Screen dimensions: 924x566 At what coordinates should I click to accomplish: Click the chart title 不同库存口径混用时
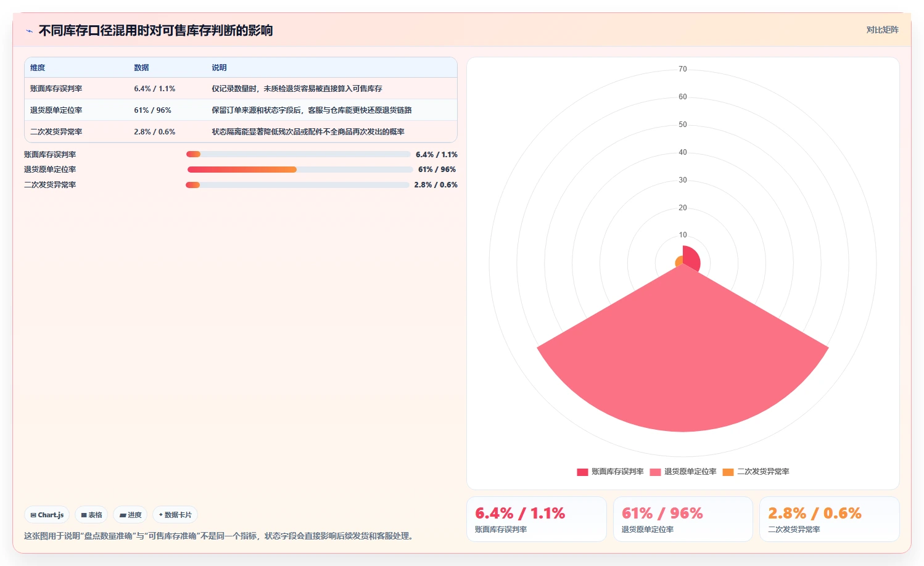pos(155,31)
